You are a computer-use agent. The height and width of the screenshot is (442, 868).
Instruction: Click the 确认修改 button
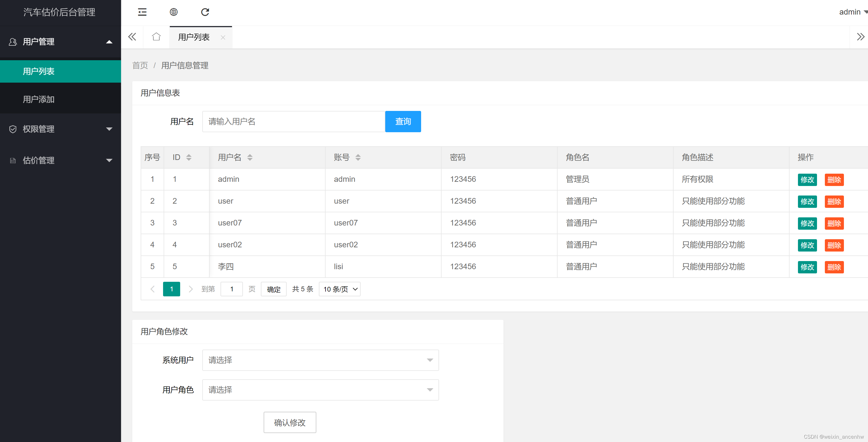[290, 422]
